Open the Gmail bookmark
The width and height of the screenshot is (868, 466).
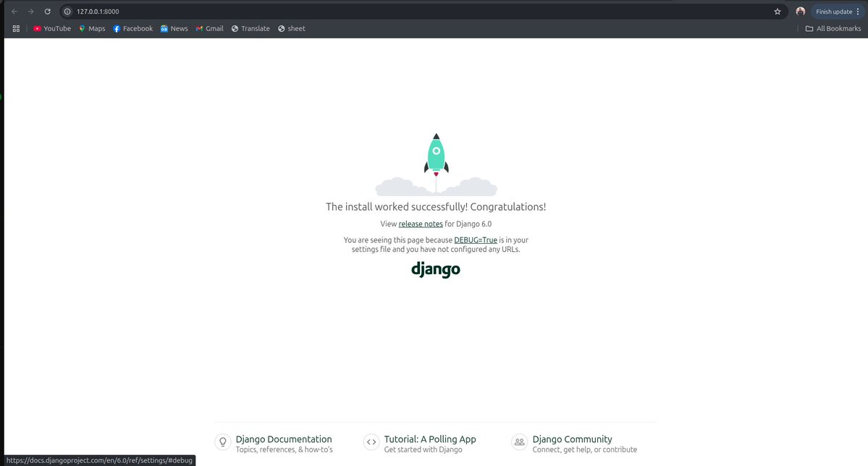(x=209, y=29)
